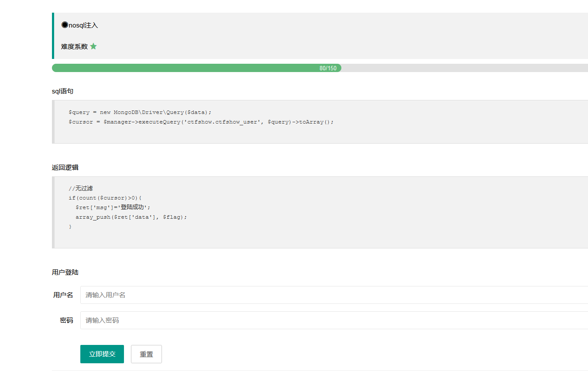Click the //无过滤 comment line
The height and width of the screenshot is (372, 588).
pyautogui.click(x=81, y=188)
